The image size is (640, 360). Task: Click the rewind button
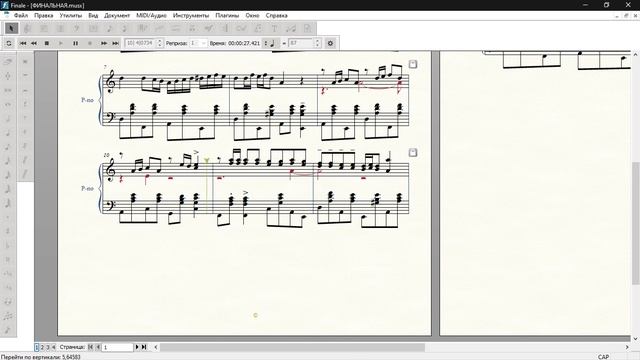[x=34, y=43]
